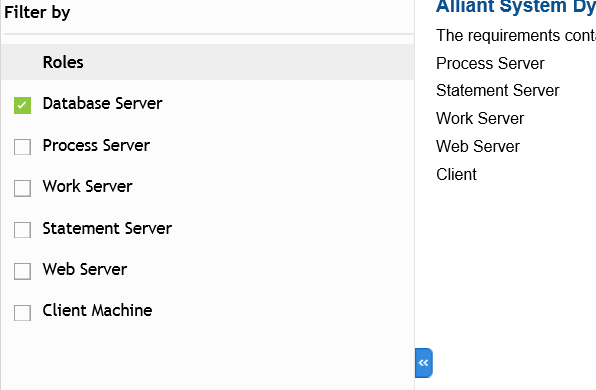Click the 'Filter by' panel title
This screenshot has width=596, height=390.
point(37,13)
